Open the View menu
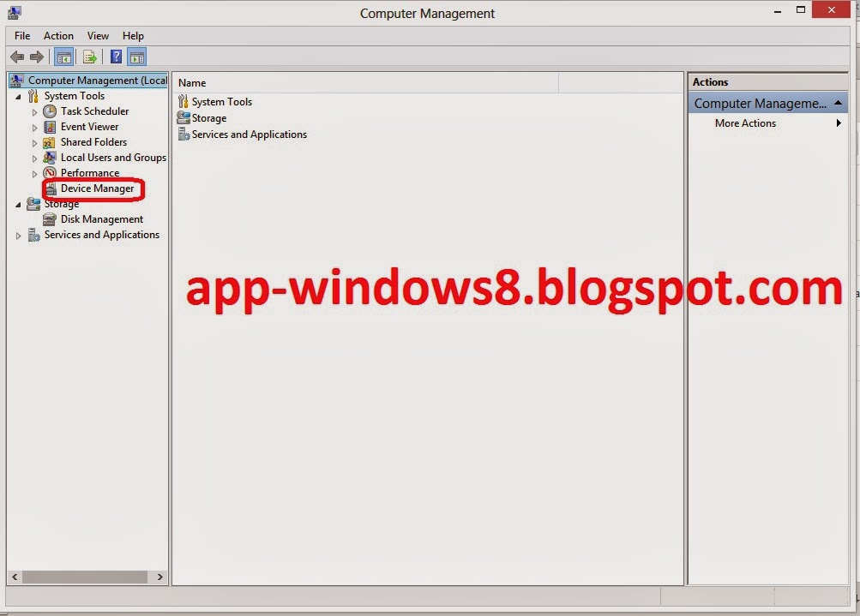 pyautogui.click(x=98, y=36)
